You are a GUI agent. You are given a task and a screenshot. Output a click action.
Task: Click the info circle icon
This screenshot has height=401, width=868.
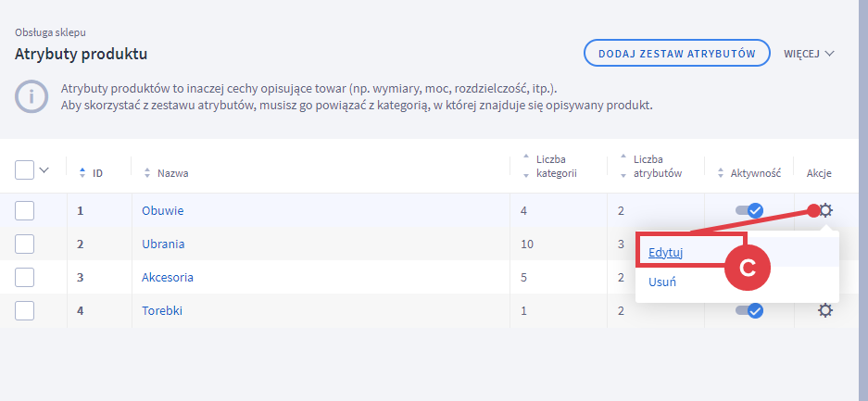click(31, 97)
